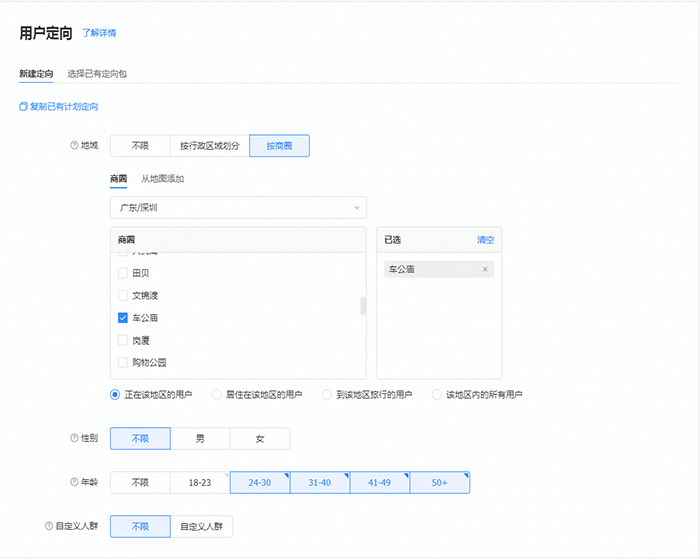Remove 车公庙 tag with its X icon

point(485,269)
